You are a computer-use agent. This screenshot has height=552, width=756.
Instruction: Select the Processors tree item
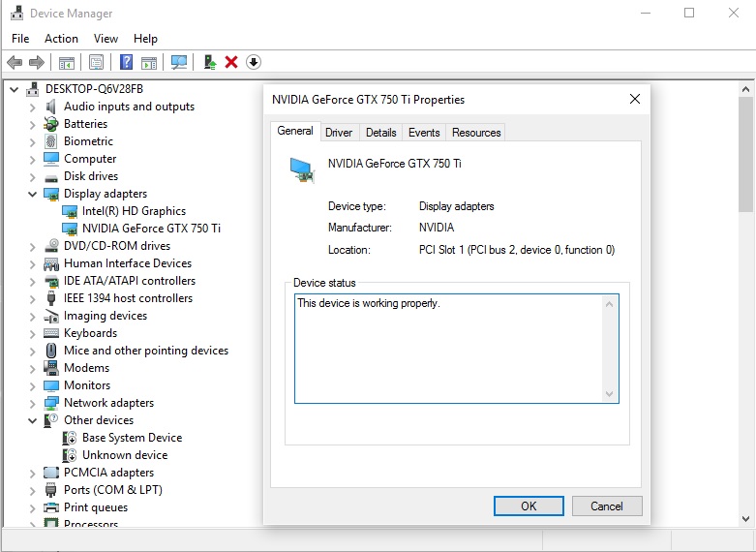click(x=91, y=523)
